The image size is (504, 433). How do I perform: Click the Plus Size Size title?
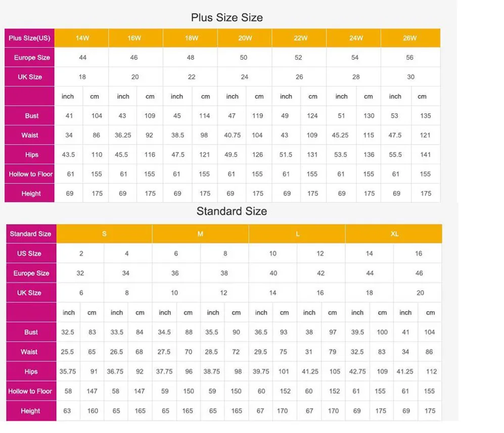(x=227, y=17)
